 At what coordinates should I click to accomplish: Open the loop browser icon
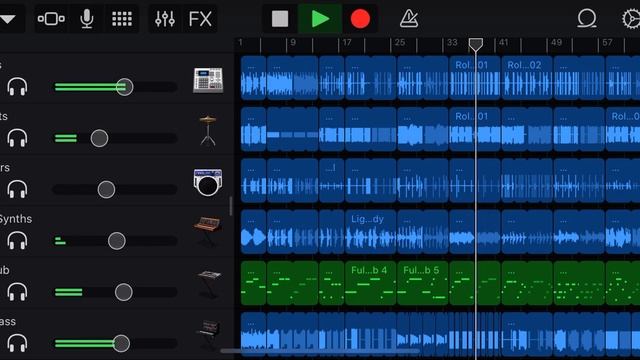click(x=587, y=19)
